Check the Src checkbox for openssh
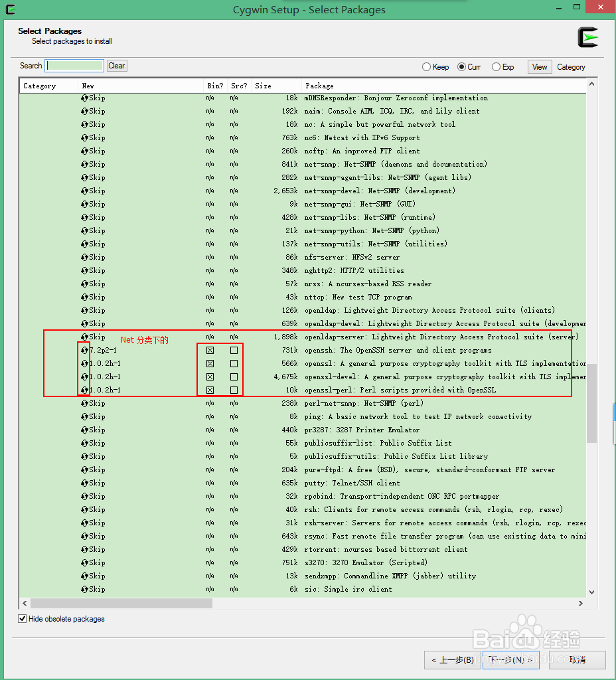The width and height of the screenshot is (616, 680). click(x=234, y=351)
